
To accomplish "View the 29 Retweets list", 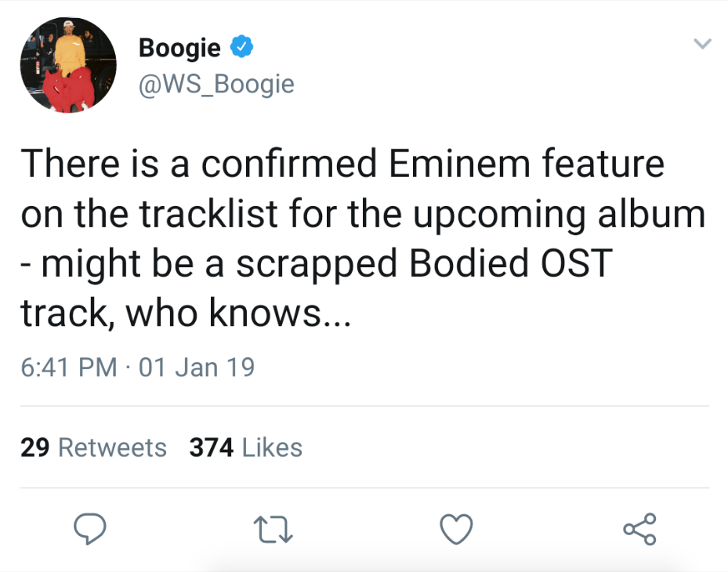I will (x=93, y=447).
